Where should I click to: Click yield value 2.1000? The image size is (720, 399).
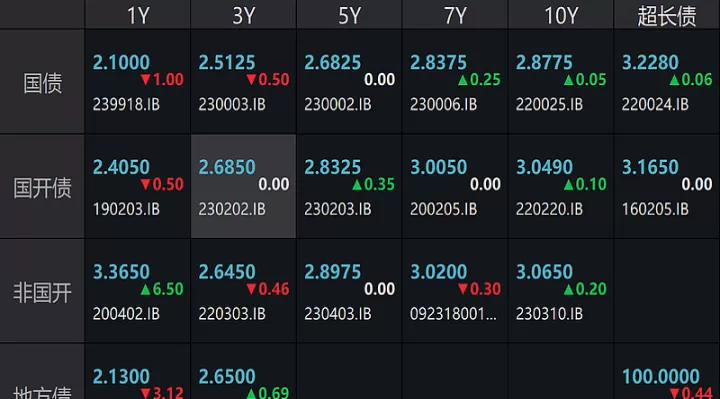coord(121,62)
